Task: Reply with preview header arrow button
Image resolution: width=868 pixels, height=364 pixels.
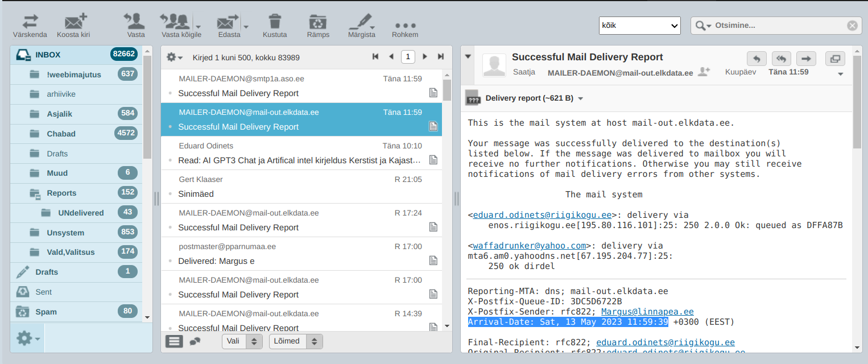Action: 757,59
